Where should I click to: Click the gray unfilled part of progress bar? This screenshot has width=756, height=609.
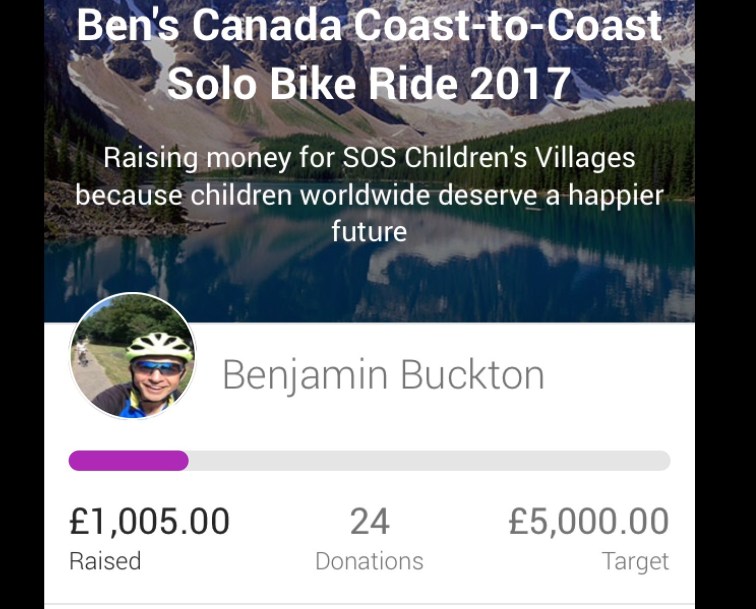click(x=430, y=460)
